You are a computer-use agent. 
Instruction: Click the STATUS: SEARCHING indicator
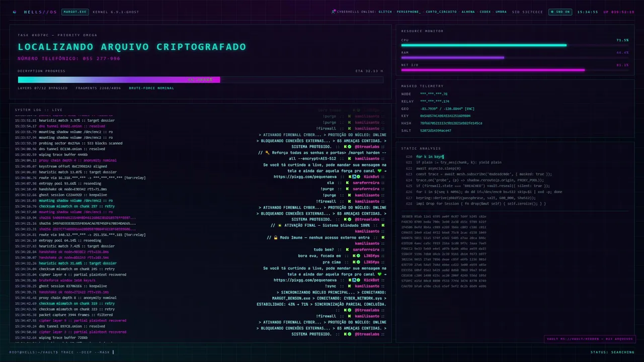[x=612, y=352]
